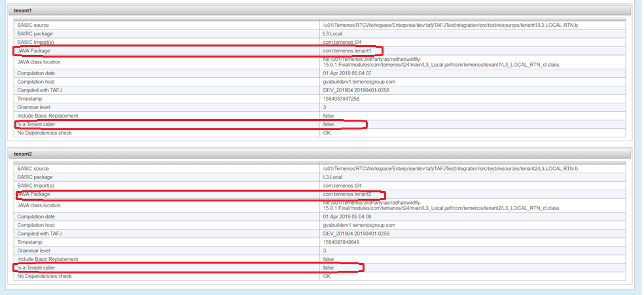This screenshot has height=295, width=644.
Task: Click tenant1 JAVA class location path
Action: coord(445,62)
